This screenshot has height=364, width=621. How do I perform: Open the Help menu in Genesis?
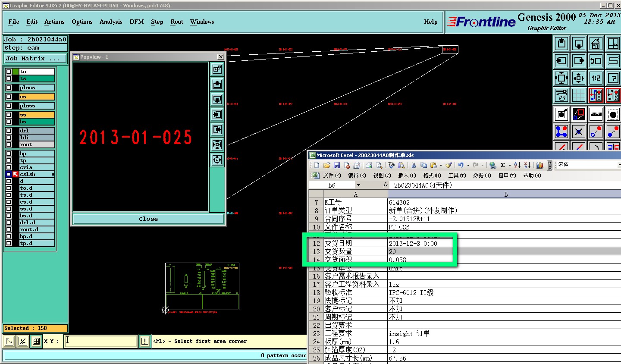431,22
